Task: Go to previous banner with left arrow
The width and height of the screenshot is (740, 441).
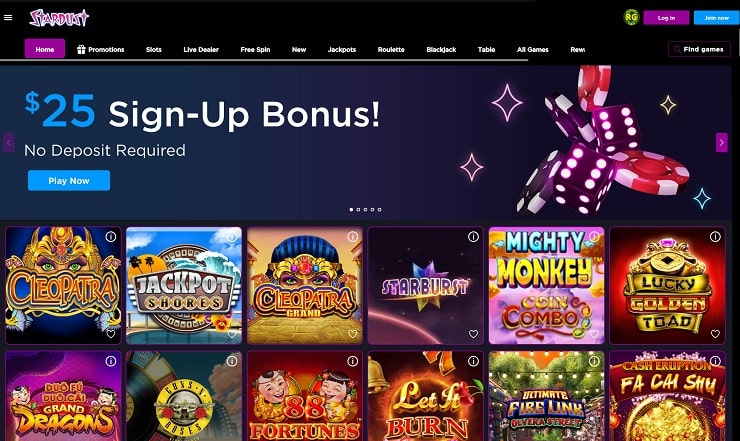Action: tap(8, 143)
